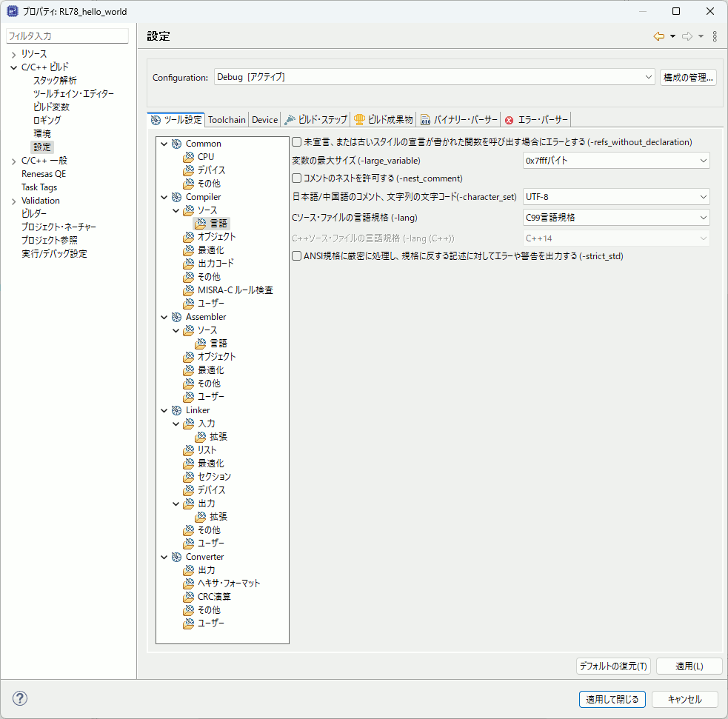The height and width of the screenshot is (719, 728).
Task: Open the Configuration Debug dropdown
Action: (433, 77)
